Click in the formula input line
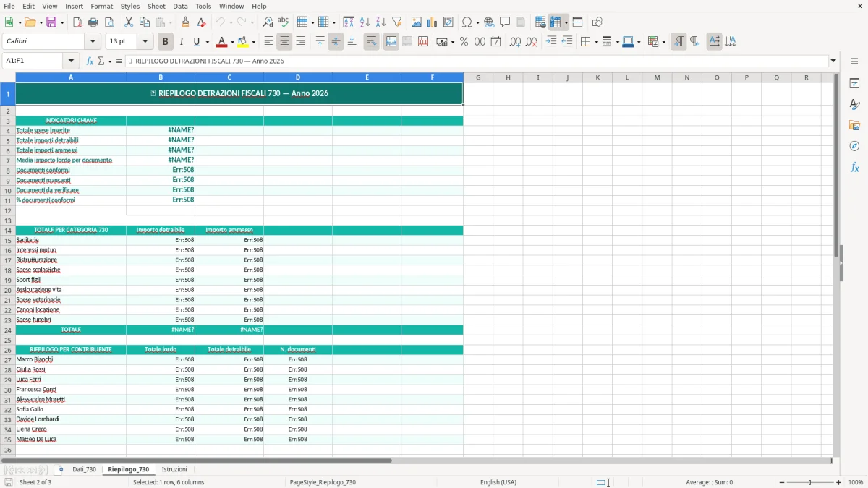The image size is (868, 488). tap(477, 61)
